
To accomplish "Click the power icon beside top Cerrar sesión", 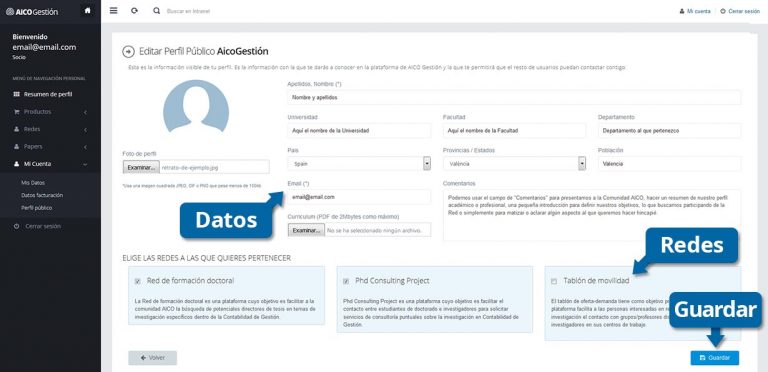I will click(x=723, y=11).
